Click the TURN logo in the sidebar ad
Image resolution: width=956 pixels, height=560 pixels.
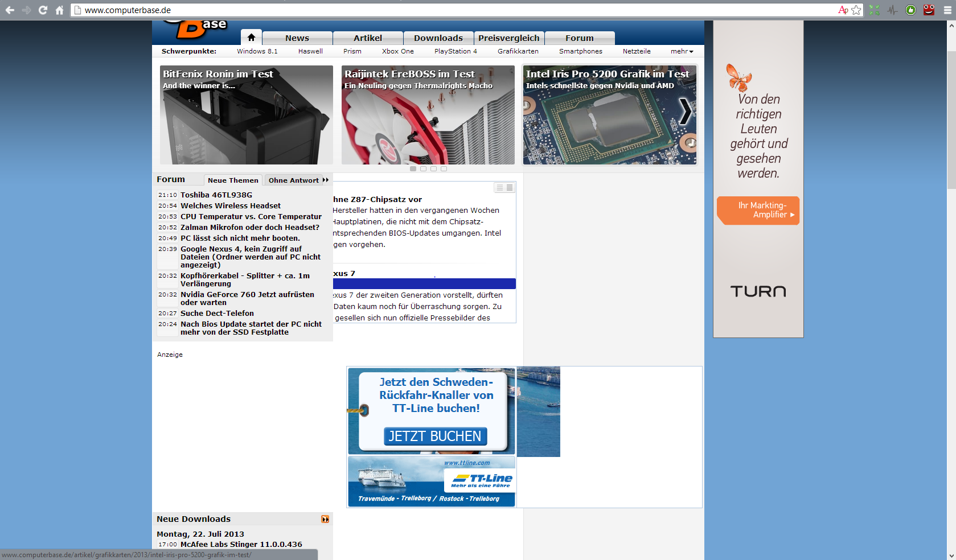pyautogui.click(x=758, y=291)
